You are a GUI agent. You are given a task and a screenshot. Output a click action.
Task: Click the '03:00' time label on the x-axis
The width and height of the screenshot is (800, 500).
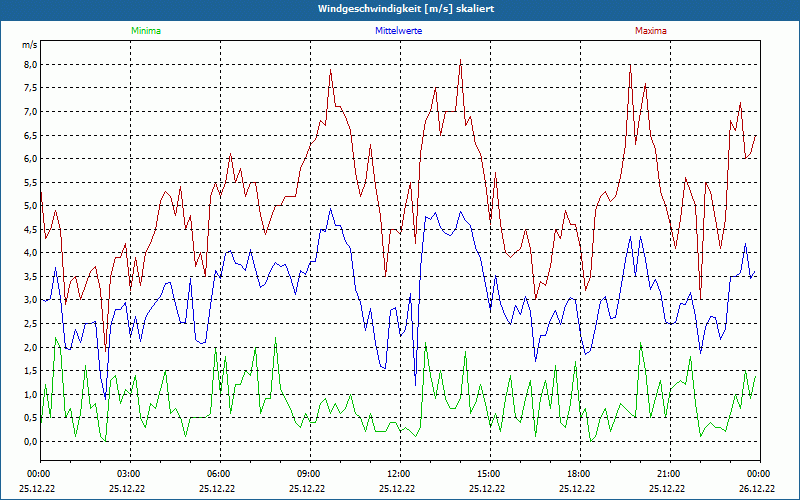(x=129, y=474)
